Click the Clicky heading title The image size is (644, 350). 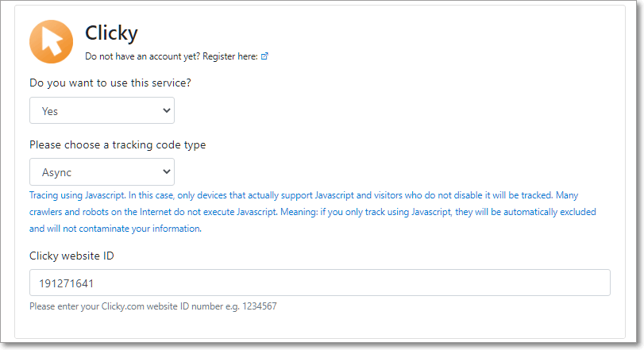tap(111, 33)
